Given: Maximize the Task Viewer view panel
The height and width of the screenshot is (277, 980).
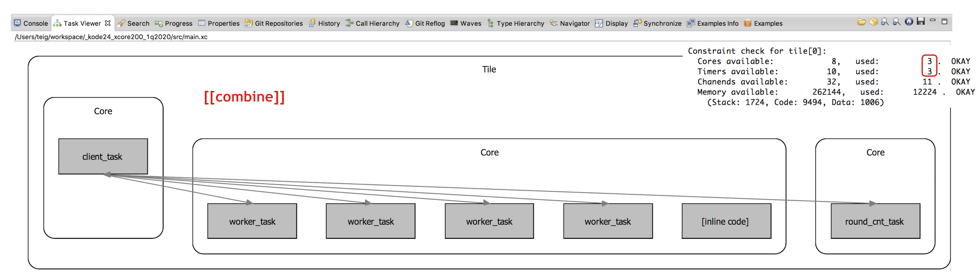Looking at the screenshot, I should pos(944,21).
